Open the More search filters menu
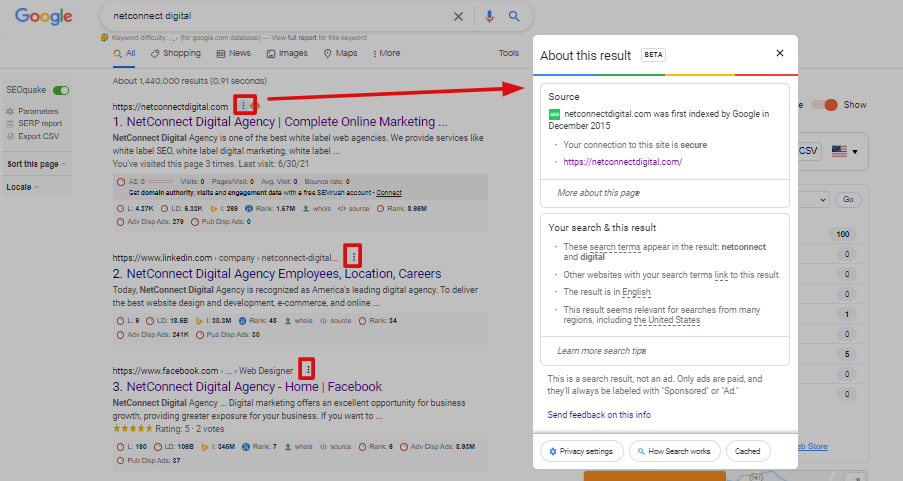Viewport: 903px width, 481px height. coord(386,53)
